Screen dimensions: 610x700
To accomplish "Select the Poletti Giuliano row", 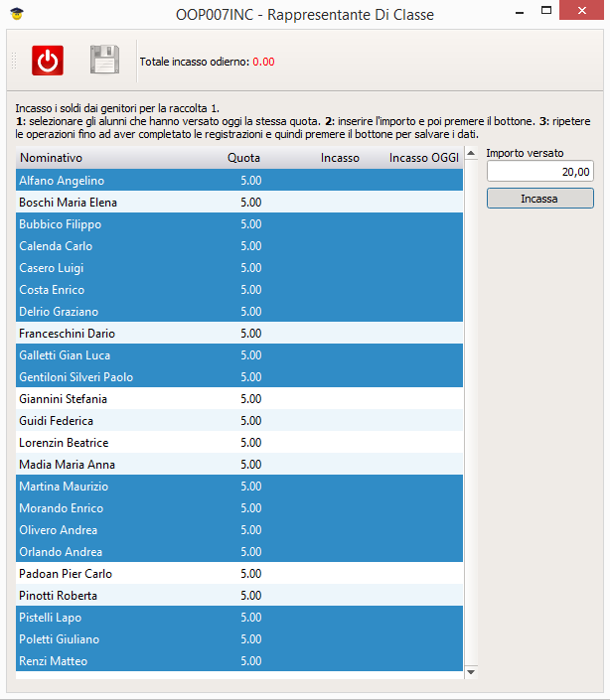I will (239, 639).
